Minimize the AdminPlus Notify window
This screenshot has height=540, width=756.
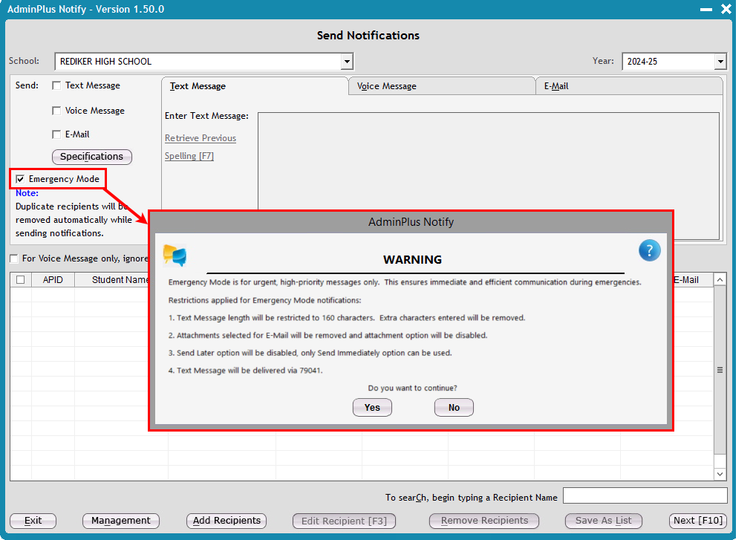click(706, 9)
